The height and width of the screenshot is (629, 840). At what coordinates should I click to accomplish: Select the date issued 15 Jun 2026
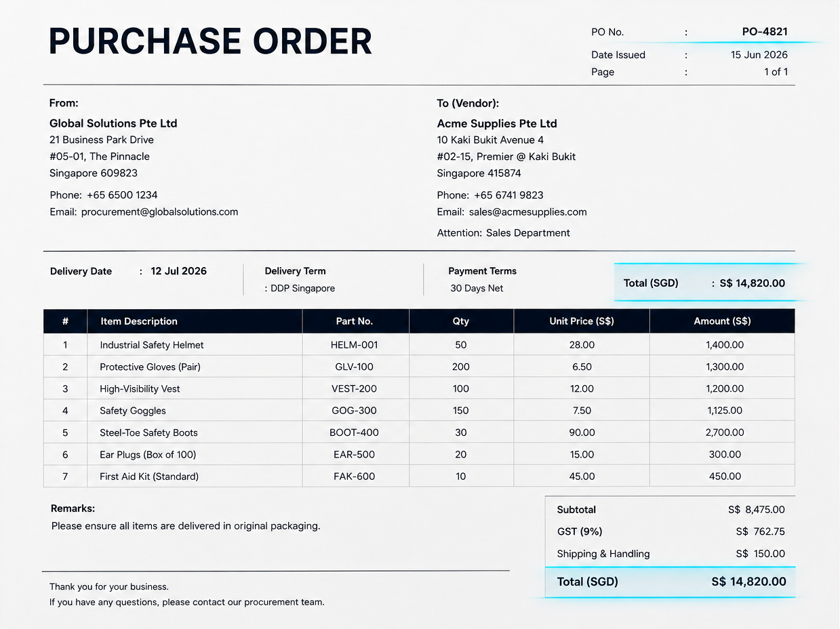pyautogui.click(x=759, y=55)
